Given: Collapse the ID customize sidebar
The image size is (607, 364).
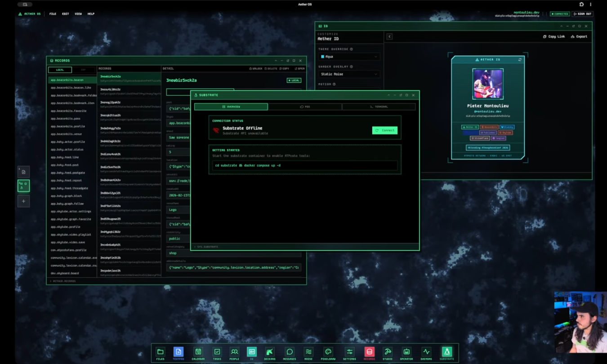Looking at the screenshot, I should (x=389, y=36).
